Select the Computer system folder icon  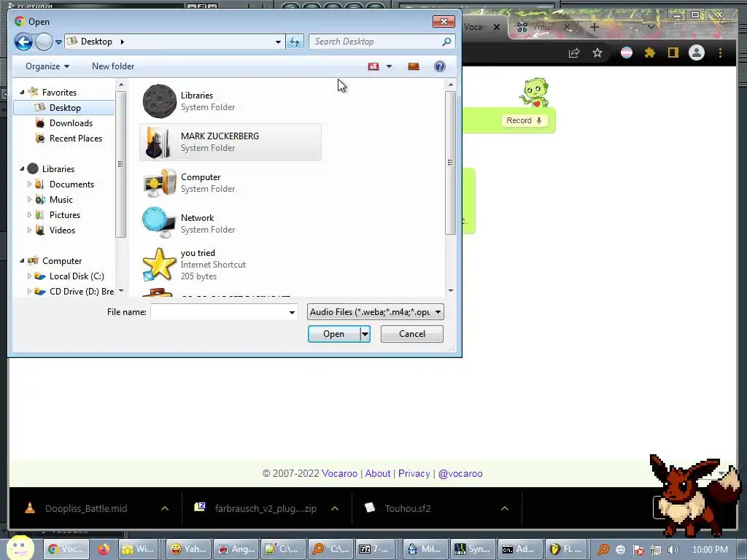point(160,183)
